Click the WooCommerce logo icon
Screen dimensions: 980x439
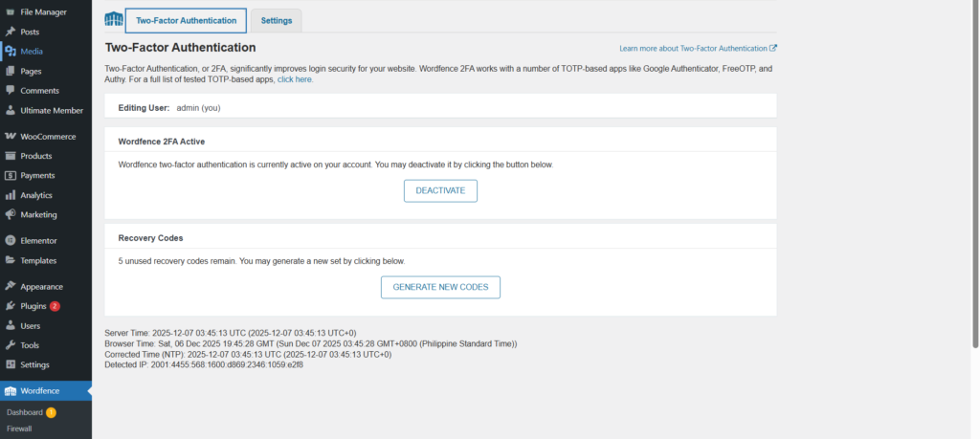[x=10, y=136]
